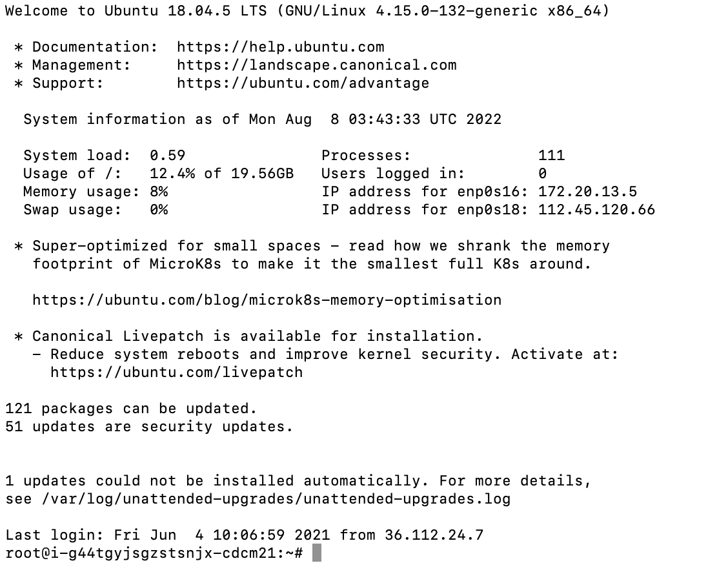
Task: Click the Processes count 111
Action: pyautogui.click(x=551, y=156)
